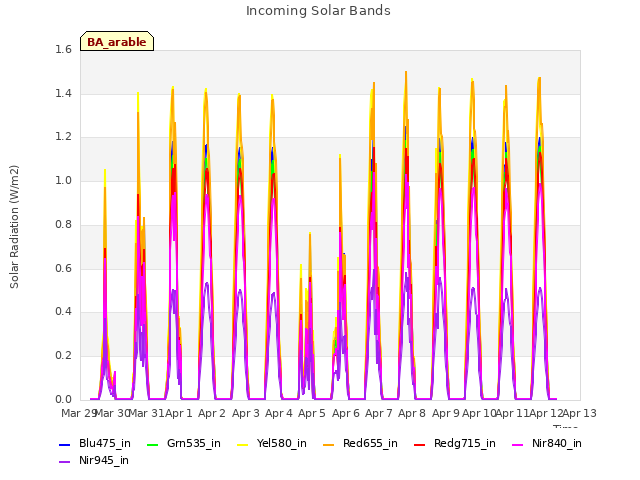Select the Redg715_in legend label
640x480 pixels.
(465, 444)
